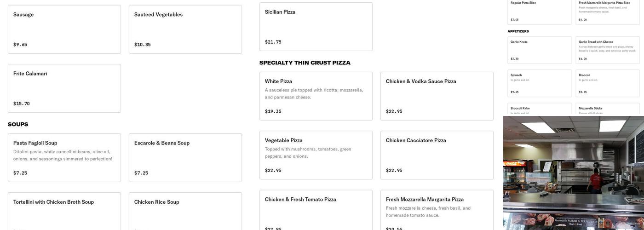Image resolution: width=644 pixels, height=230 pixels.
Task: Click the restaurant kitchen photo
Action: [x=573, y=172]
